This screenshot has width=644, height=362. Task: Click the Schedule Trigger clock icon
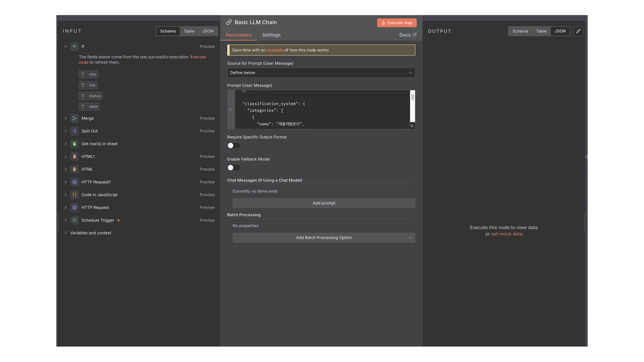[74, 220]
